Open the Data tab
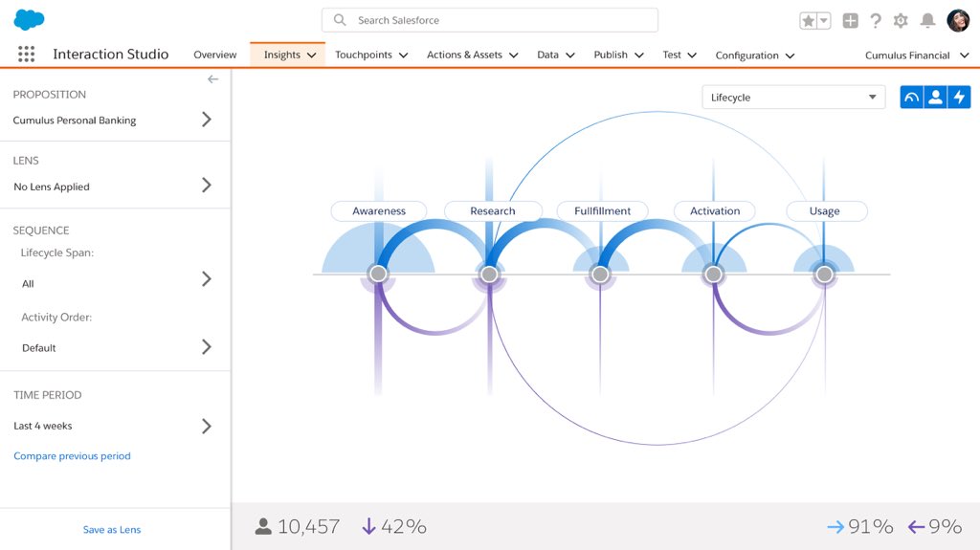This screenshot has height=550, width=980. tap(547, 55)
